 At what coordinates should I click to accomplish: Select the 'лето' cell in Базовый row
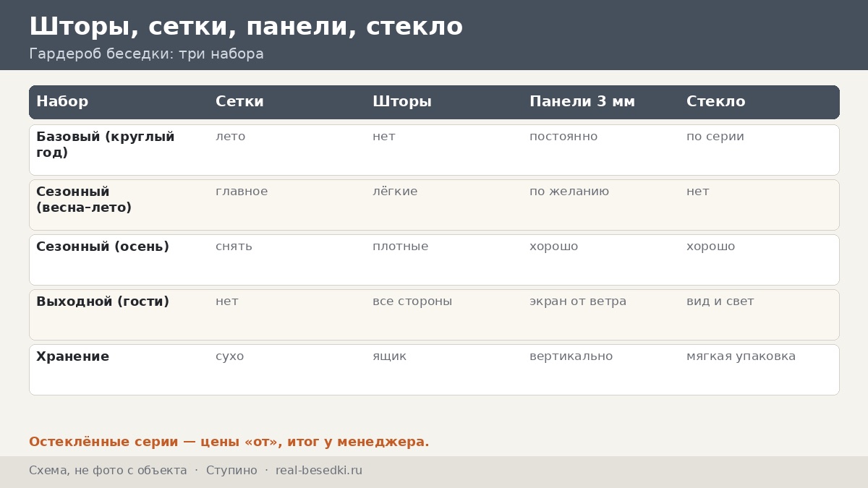tap(230, 137)
